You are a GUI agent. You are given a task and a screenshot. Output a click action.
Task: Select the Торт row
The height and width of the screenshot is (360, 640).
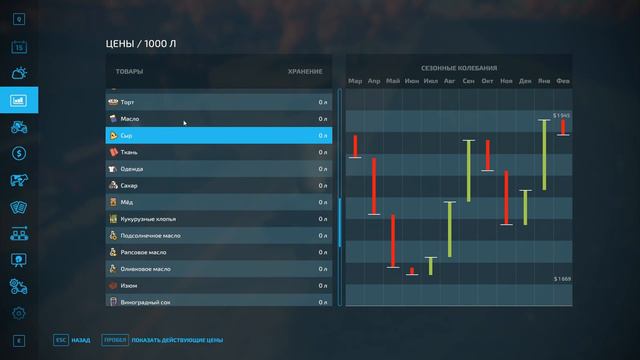click(x=219, y=102)
